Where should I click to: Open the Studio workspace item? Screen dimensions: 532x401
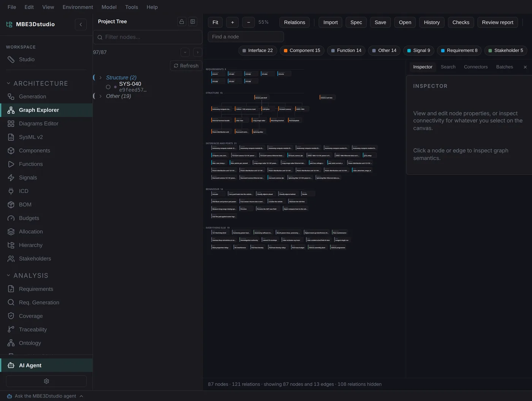pyautogui.click(x=46, y=59)
